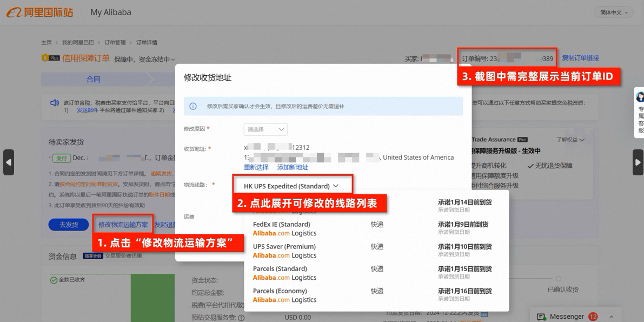Click the 全款已收齐 check icon
The image size is (644, 322).
coord(54,280)
